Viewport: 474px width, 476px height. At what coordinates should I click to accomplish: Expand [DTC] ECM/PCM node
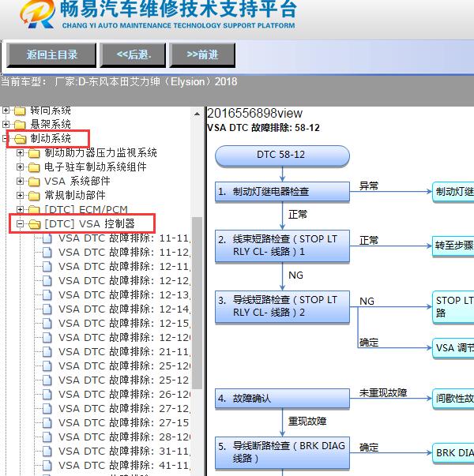click(20, 209)
